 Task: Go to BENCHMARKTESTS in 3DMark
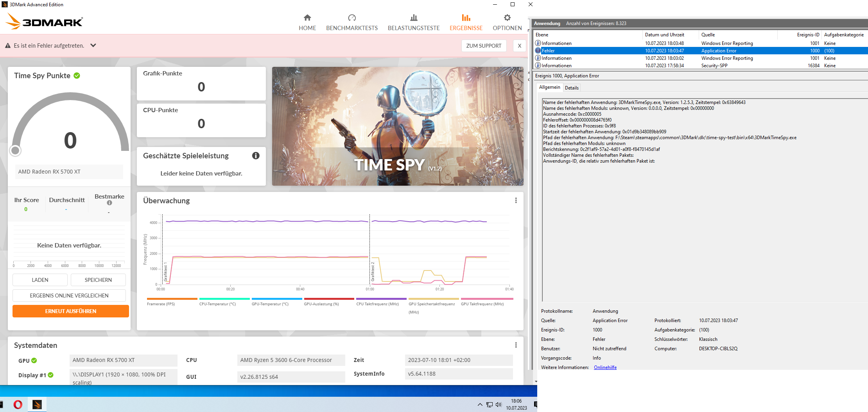(352, 22)
